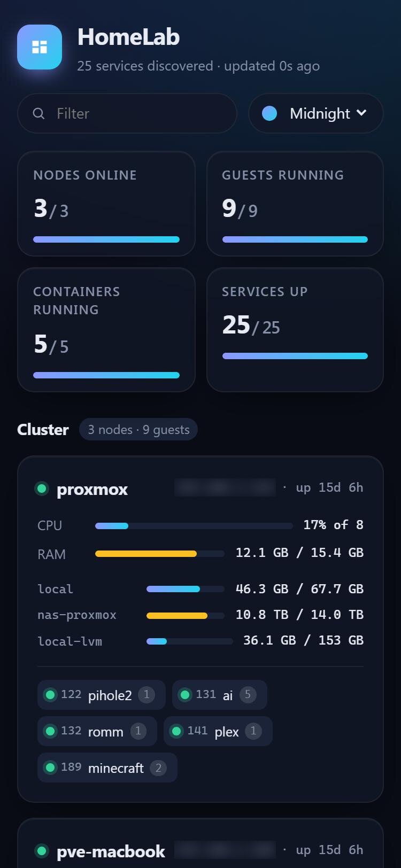Click the Guests Running progress bar
The image size is (401, 868).
[x=295, y=239]
